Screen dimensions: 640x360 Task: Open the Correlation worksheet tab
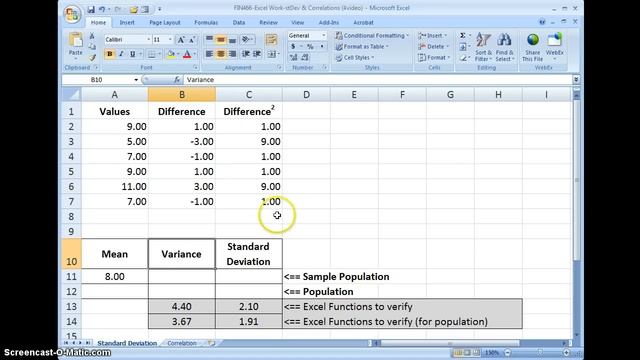(x=182, y=343)
